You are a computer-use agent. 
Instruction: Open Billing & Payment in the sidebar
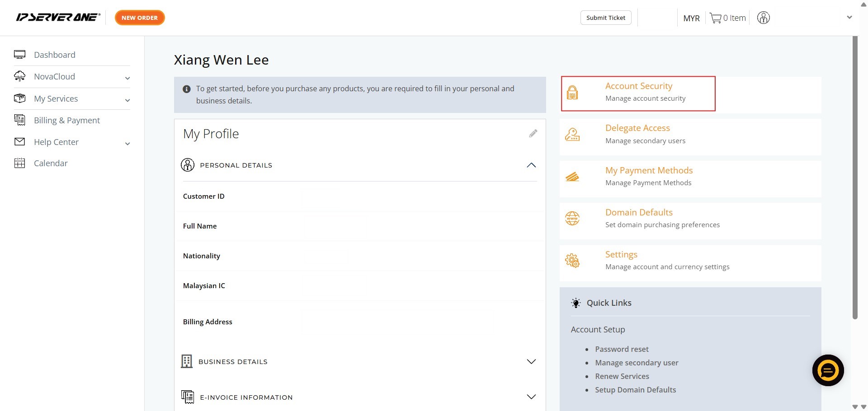click(66, 120)
